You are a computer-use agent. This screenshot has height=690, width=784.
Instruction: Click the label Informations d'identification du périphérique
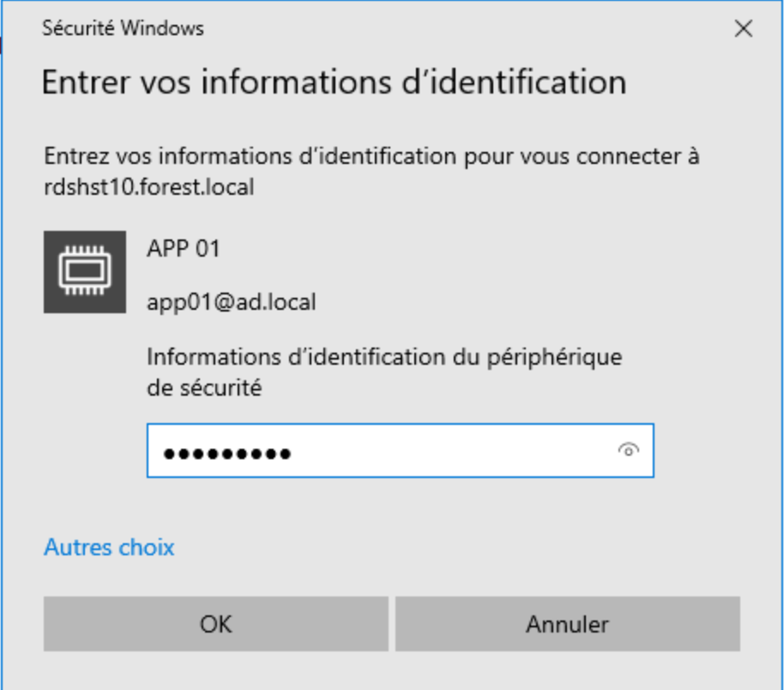coord(384,357)
